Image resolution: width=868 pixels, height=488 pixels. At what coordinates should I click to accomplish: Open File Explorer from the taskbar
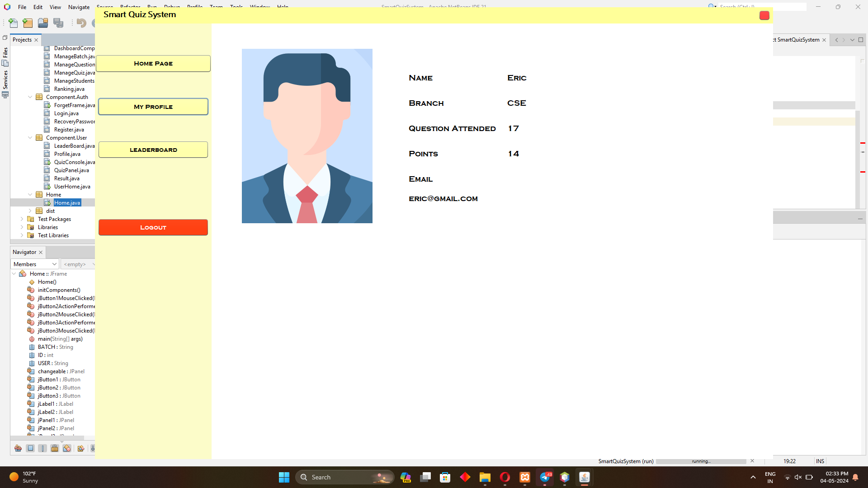[485, 477]
